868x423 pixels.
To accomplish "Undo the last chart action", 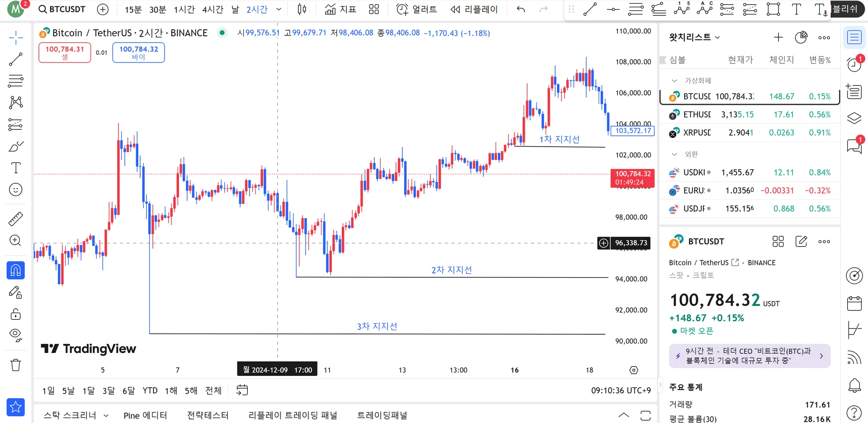I will (x=521, y=10).
